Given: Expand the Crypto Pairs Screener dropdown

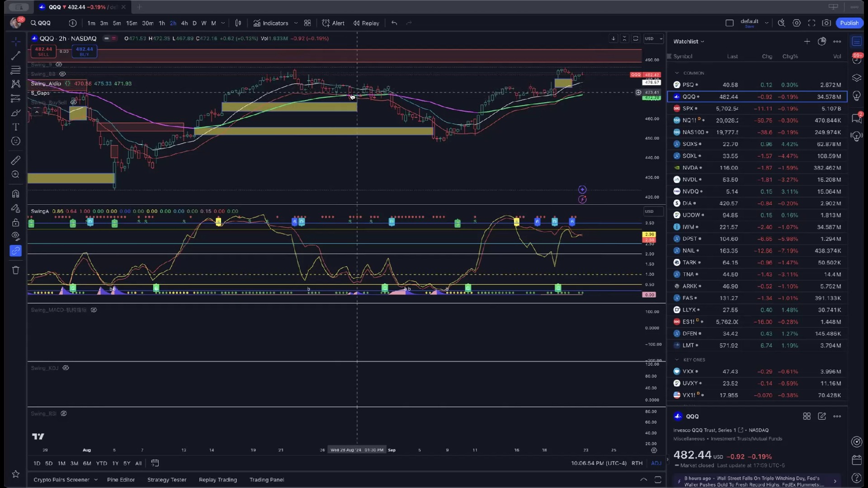Looking at the screenshot, I should pyautogui.click(x=96, y=480).
